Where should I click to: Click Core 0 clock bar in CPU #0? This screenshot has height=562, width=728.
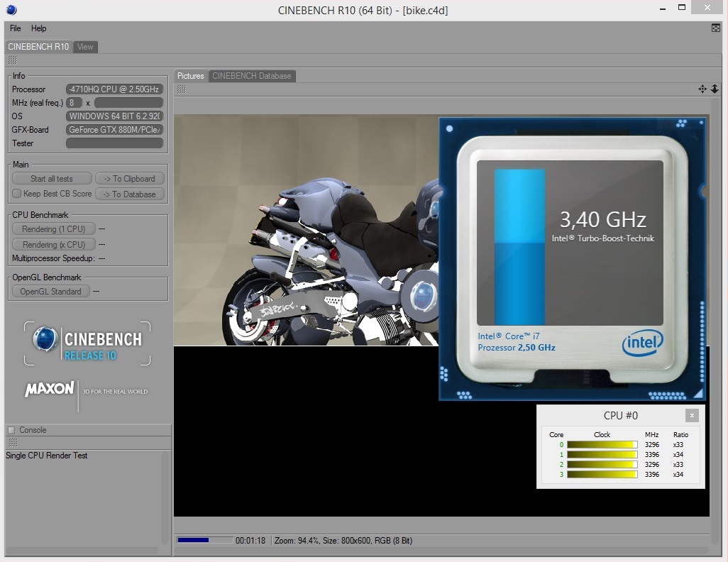point(602,444)
